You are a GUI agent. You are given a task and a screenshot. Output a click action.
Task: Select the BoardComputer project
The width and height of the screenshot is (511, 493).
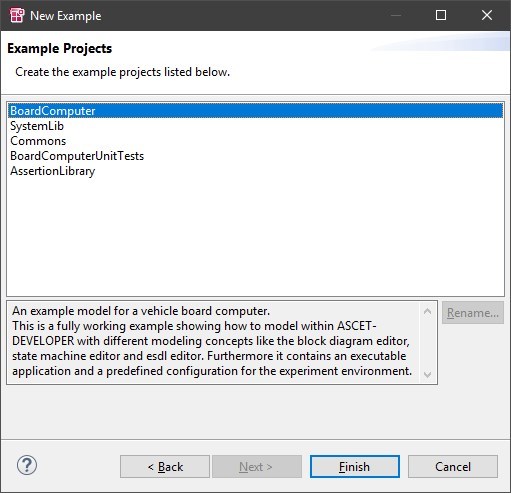point(255,111)
